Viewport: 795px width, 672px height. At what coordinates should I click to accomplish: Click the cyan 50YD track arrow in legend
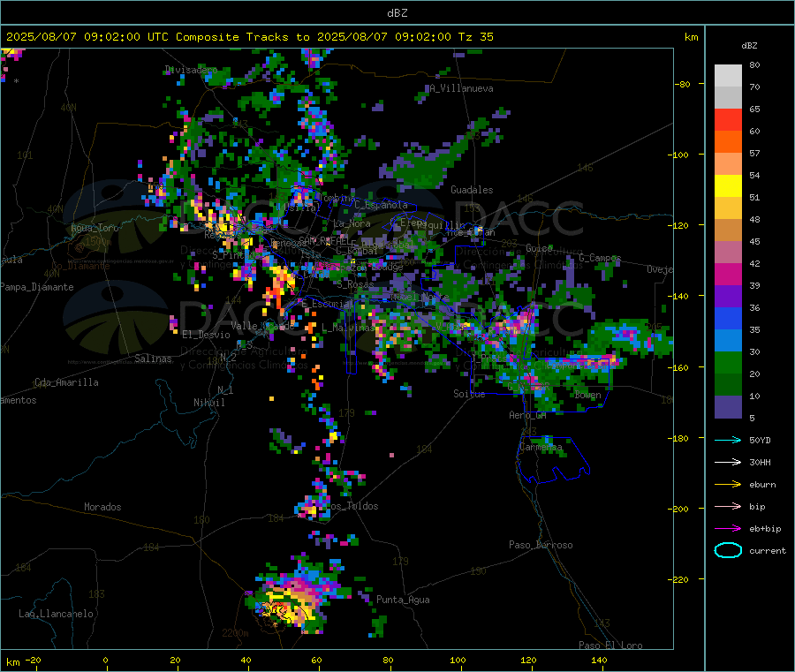(728, 440)
